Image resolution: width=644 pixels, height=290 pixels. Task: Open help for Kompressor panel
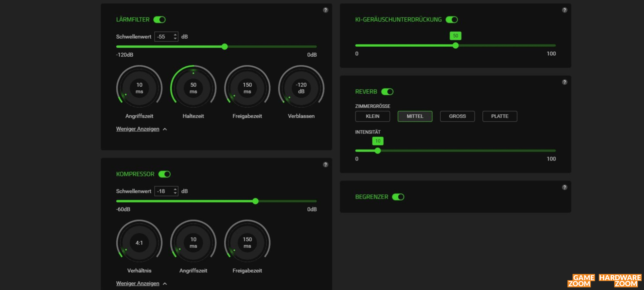tap(326, 165)
